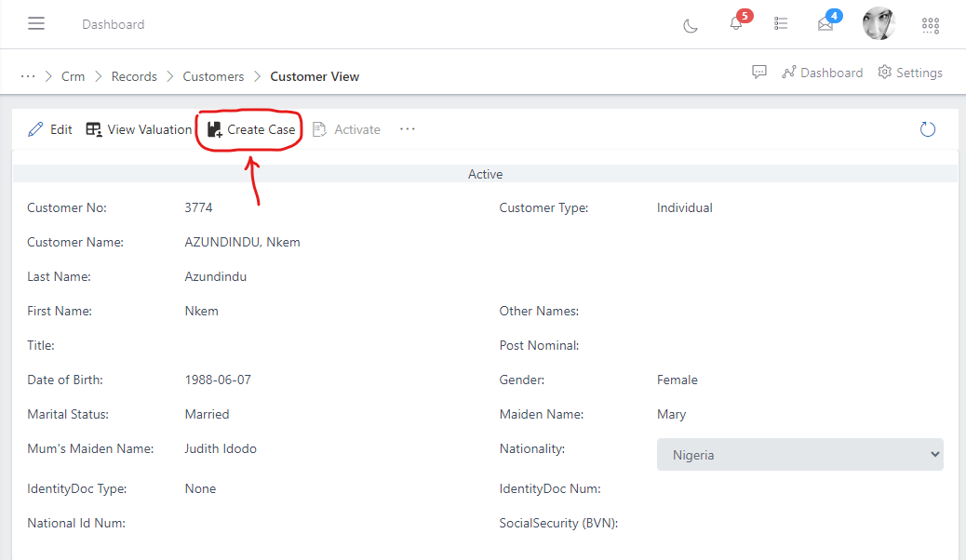Image resolution: width=966 pixels, height=560 pixels.
Task: Click the user profile avatar picture
Action: tap(878, 23)
